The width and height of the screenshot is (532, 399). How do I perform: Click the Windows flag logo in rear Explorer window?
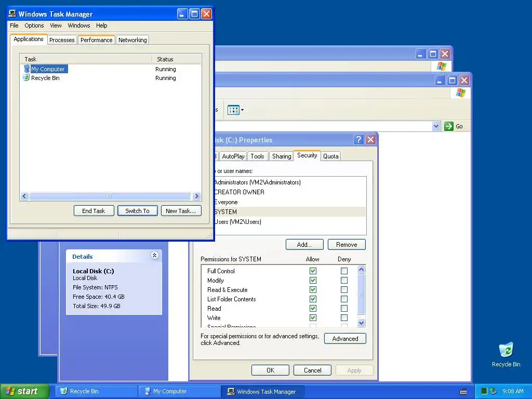tap(442, 66)
